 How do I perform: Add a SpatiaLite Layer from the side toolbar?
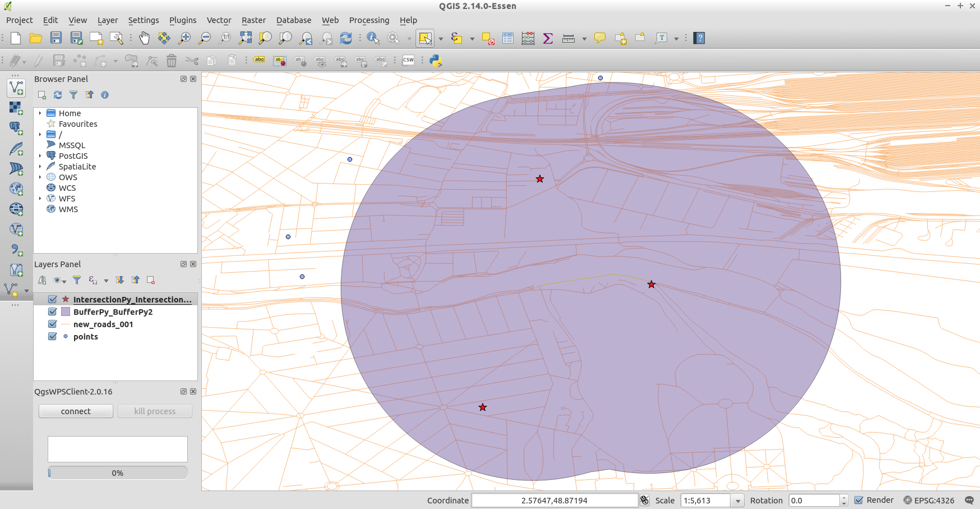pos(16,148)
